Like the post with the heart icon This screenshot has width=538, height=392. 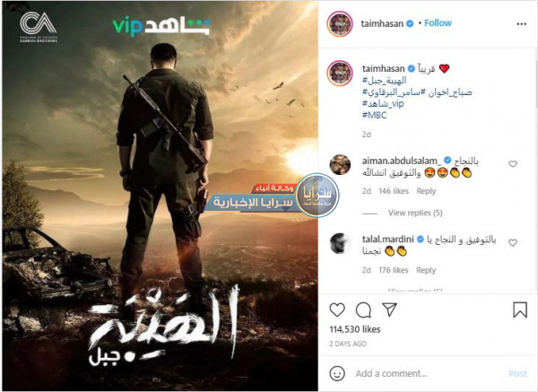pyautogui.click(x=337, y=310)
